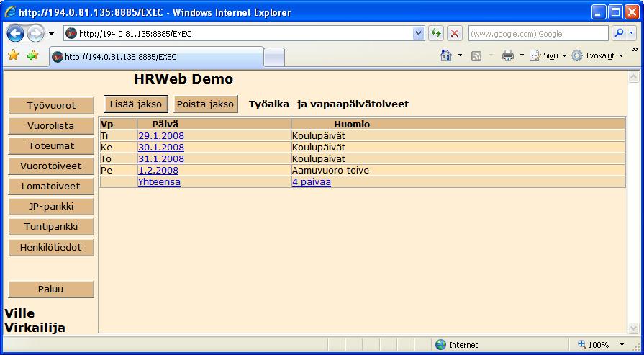Open Lomatoiveet in the sidebar
This screenshot has width=644, height=355.
tap(51, 186)
